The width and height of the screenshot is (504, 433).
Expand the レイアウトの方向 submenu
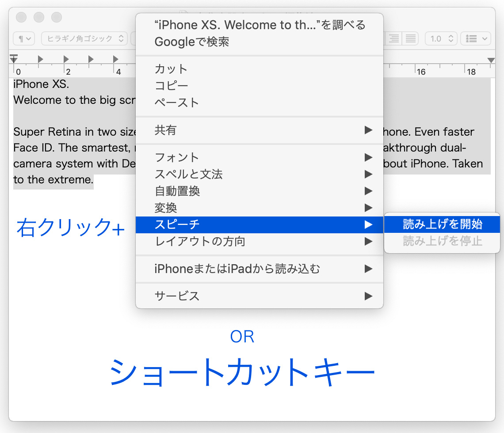[260, 241]
